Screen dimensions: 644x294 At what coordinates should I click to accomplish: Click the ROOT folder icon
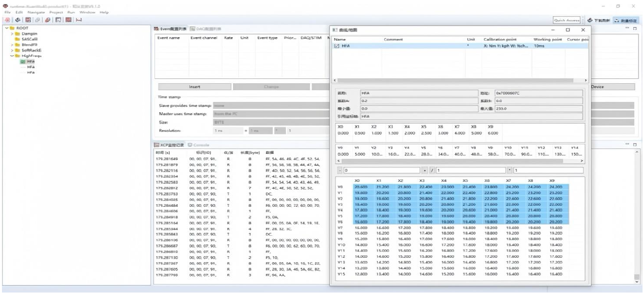click(12, 28)
